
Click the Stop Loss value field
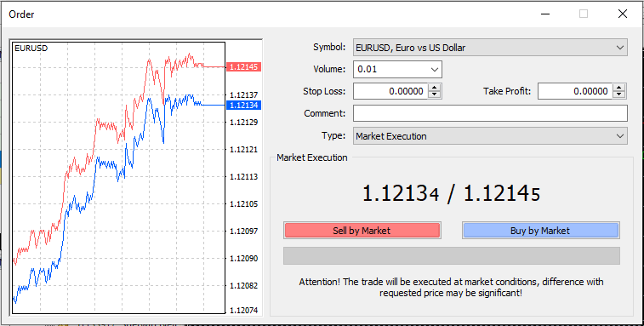(390, 91)
